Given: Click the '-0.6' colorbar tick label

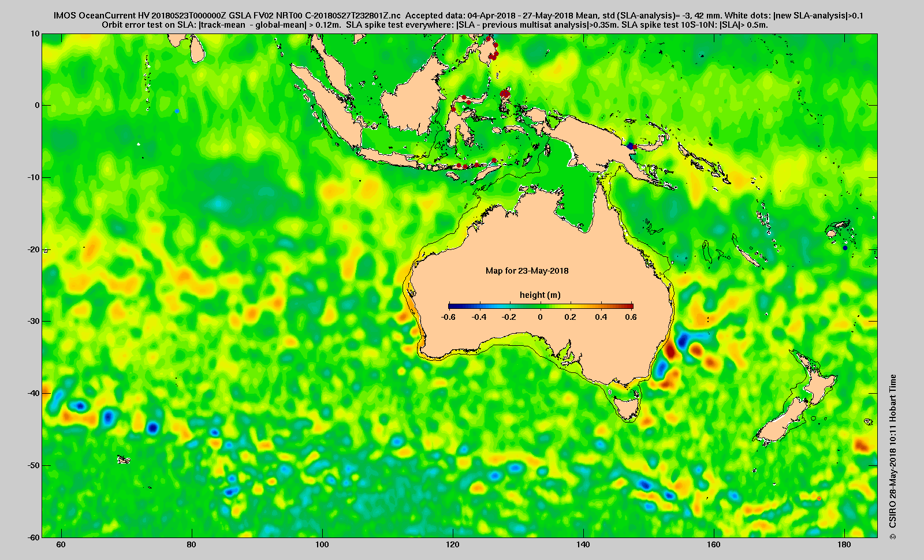Looking at the screenshot, I should pos(448,317).
